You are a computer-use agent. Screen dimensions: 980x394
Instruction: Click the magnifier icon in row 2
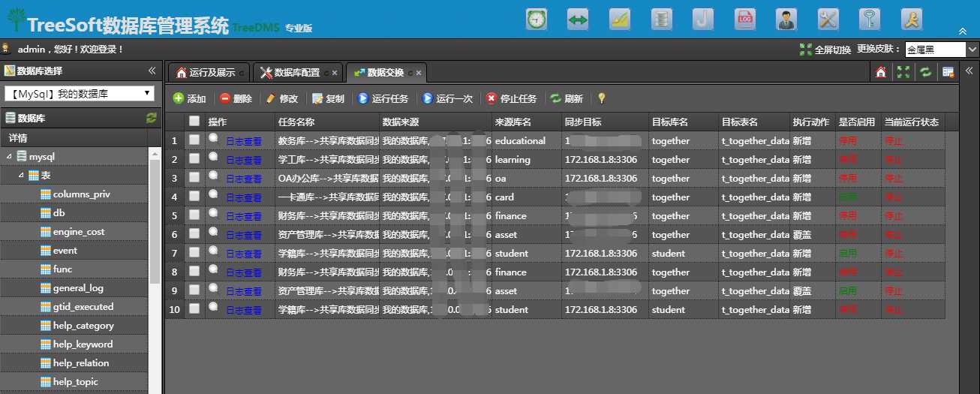[x=214, y=157]
